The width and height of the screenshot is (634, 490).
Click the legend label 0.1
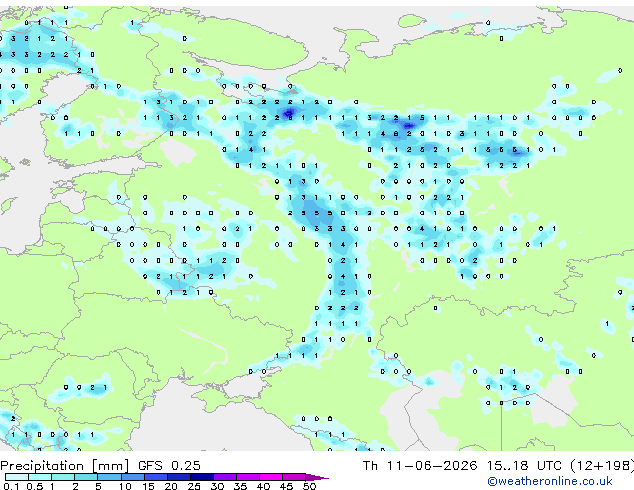[11, 486]
